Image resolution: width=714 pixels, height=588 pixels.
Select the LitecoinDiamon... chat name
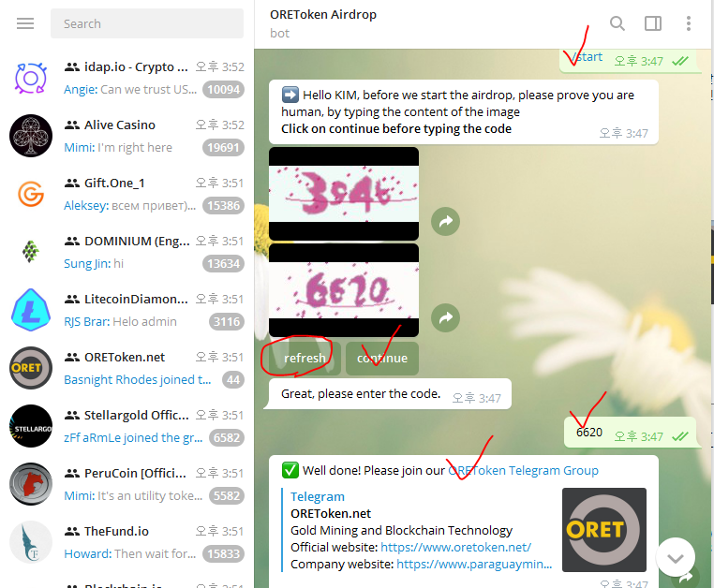[x=136, y=299]
